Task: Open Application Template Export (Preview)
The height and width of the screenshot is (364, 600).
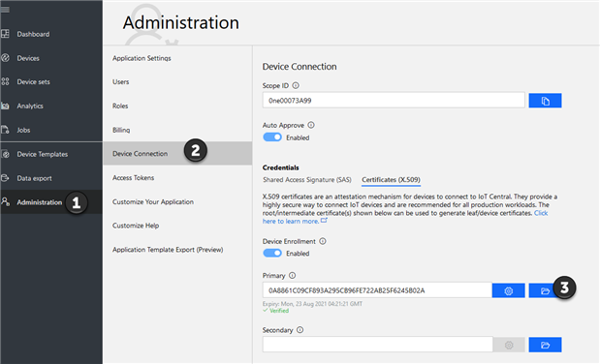Action: (x=168, y=250)
